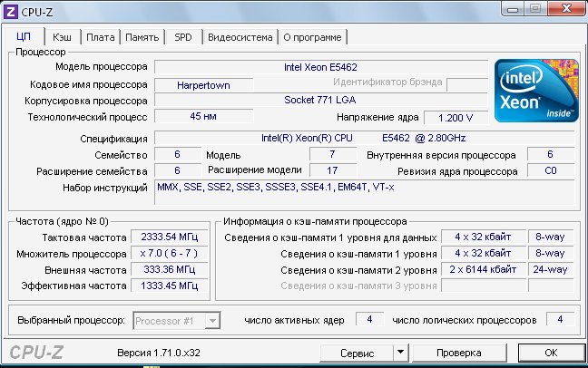Click the Сервис button
This screenshot has width=588, height=368.
tap(357, 353)
